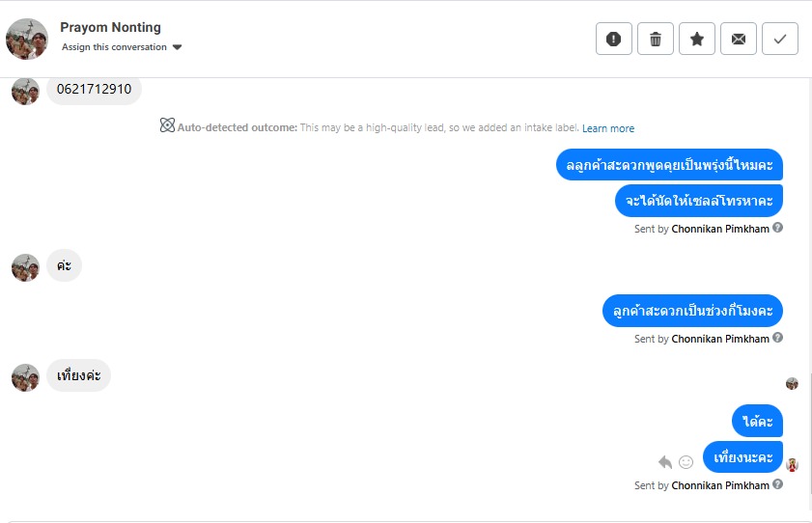Mark conversation unread with envelope icon

739,39
